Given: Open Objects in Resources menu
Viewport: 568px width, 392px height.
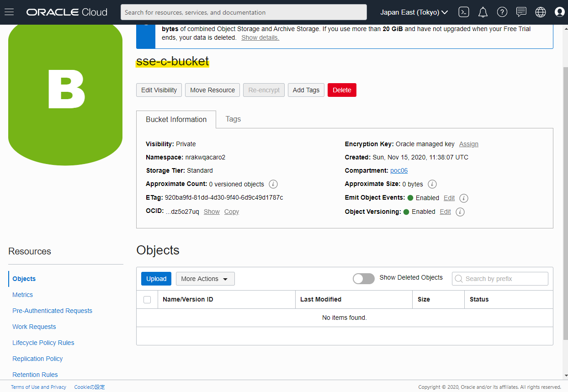Looking at the screenshot, I should (24, 279).
